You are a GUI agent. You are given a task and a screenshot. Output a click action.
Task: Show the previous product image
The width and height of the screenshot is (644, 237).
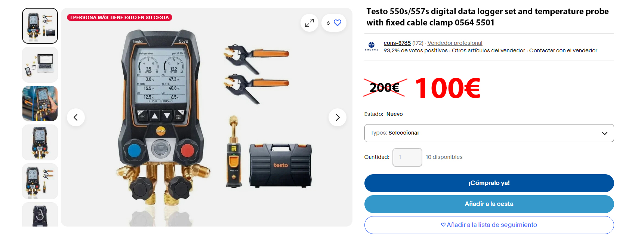(x=76, y=117)
